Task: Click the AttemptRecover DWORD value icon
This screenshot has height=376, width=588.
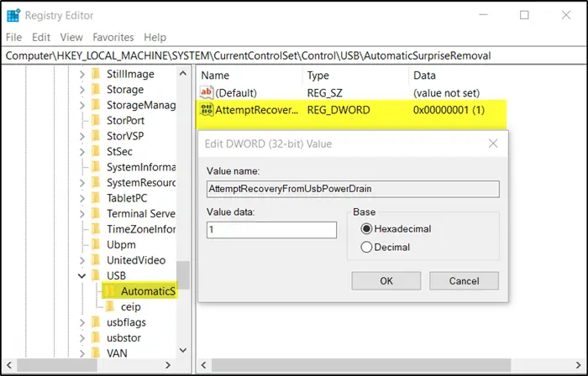Action: (207, 110)
